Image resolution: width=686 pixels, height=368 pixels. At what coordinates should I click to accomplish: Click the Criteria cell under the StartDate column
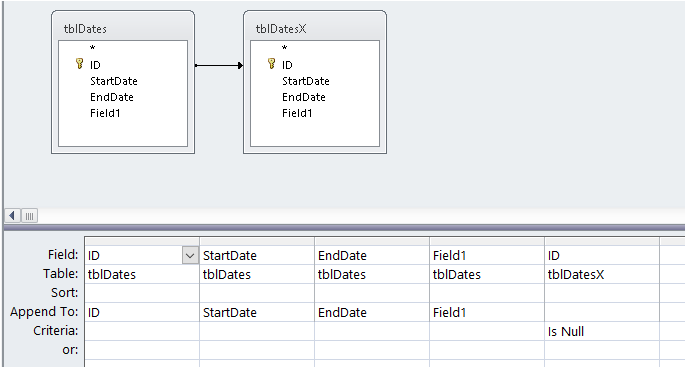257,331
